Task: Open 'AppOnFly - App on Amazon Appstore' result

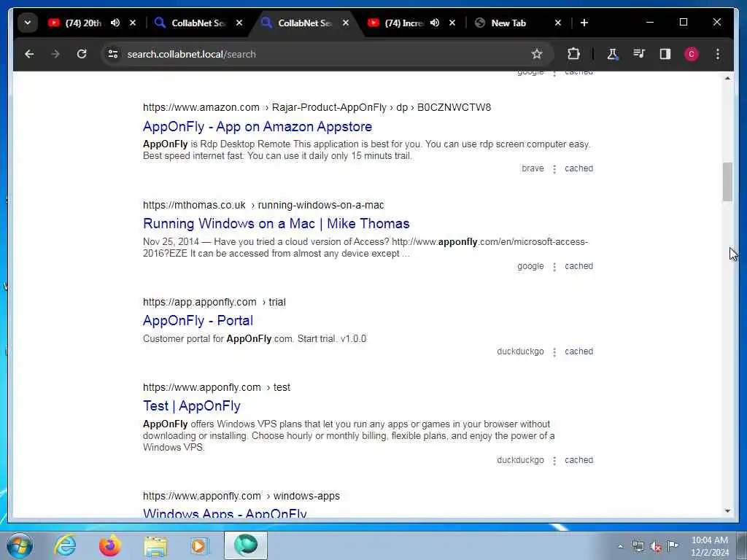Action: tap(258, 127)
